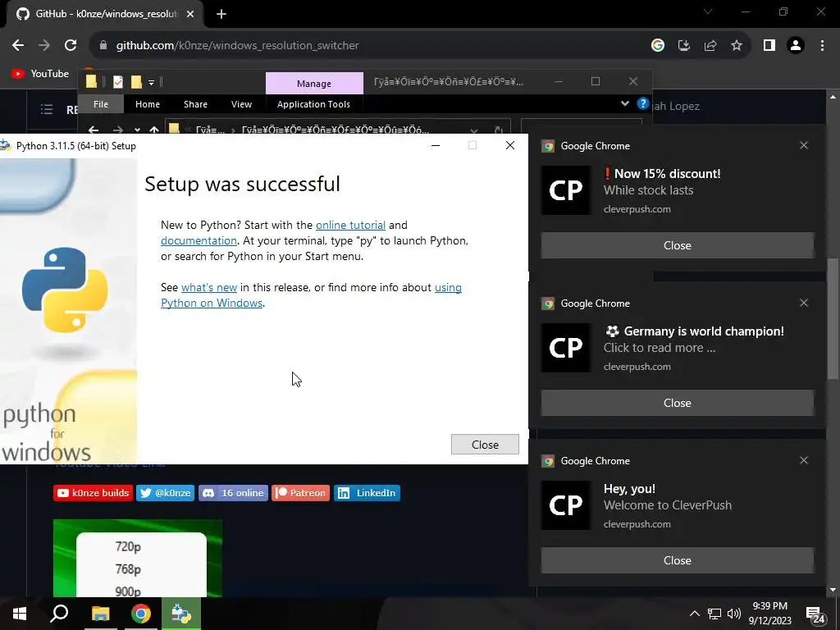This screenshot has height=630, width=840.
Task: Open volume control tray icon
Action: (734, 614)
